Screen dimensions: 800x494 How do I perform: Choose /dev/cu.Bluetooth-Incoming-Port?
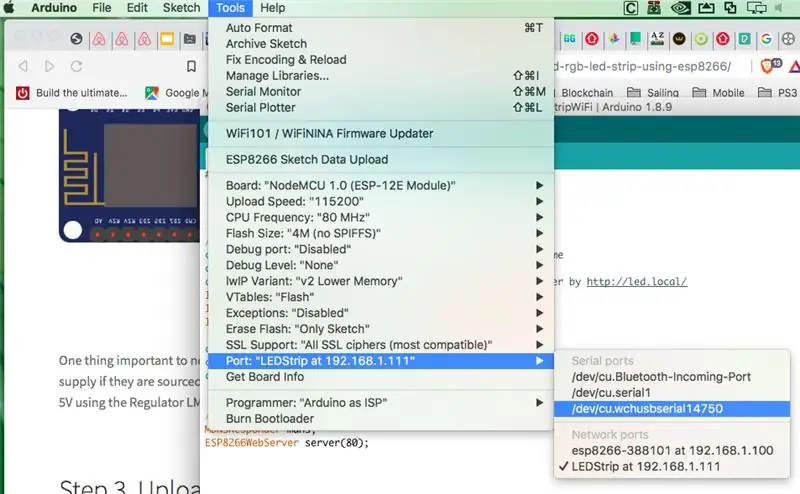671,377
